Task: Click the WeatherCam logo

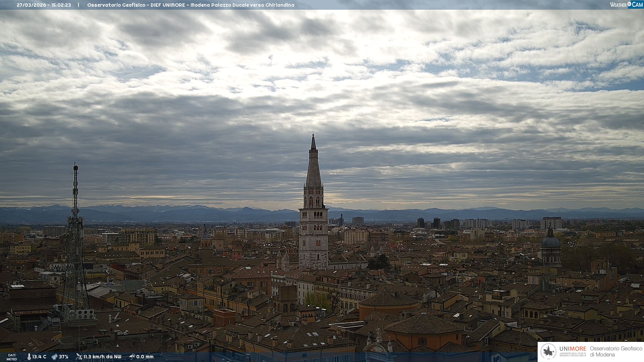Action: 626,5
